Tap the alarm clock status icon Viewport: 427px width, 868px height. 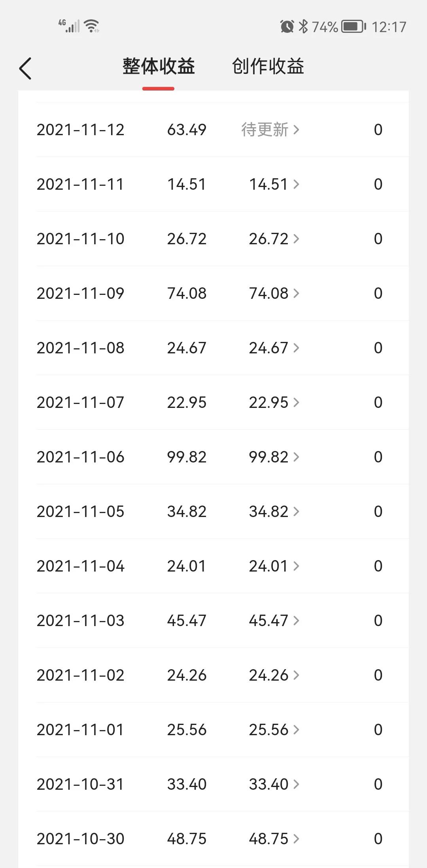pyautogui.click(x=287, y=26)
